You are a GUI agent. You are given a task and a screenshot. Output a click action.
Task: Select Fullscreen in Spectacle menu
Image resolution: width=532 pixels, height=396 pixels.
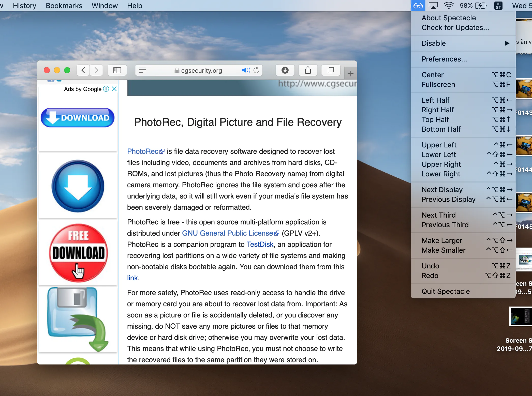[463, 84]
